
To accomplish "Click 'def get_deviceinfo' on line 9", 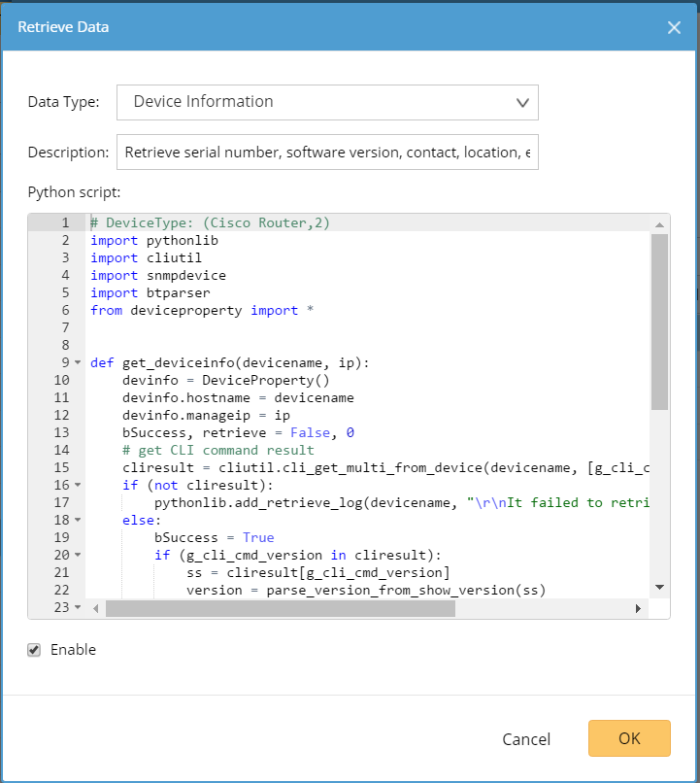I will point(230,362).
